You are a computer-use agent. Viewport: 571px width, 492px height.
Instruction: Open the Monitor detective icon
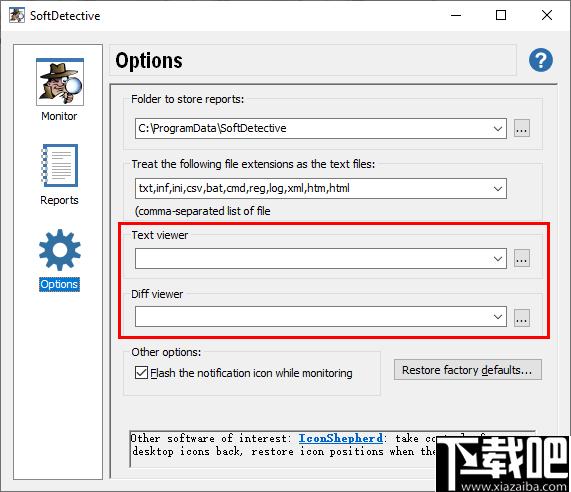point(60,82)
